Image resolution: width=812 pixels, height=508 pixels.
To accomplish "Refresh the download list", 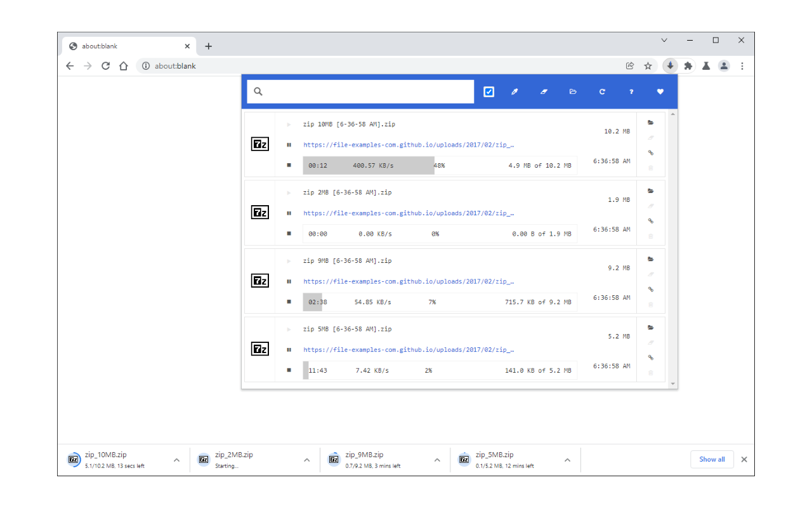I will 602,91.
